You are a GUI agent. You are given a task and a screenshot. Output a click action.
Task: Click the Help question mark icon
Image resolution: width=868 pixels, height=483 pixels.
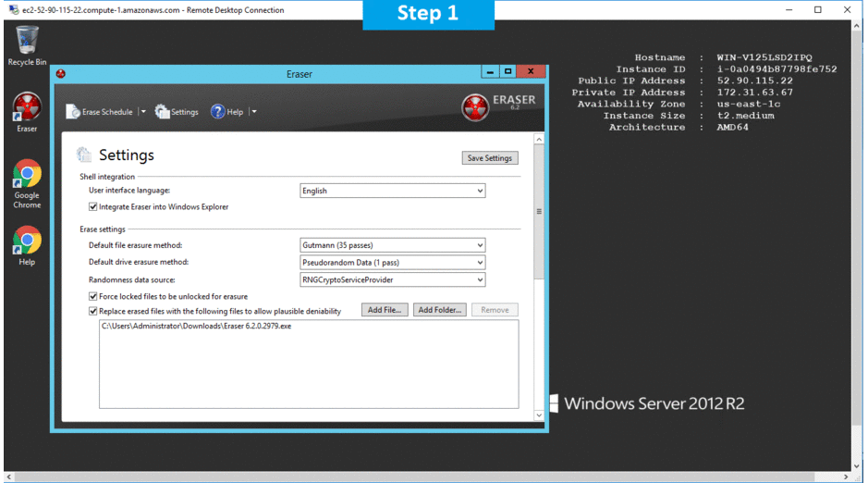click(x=218, y=112)
